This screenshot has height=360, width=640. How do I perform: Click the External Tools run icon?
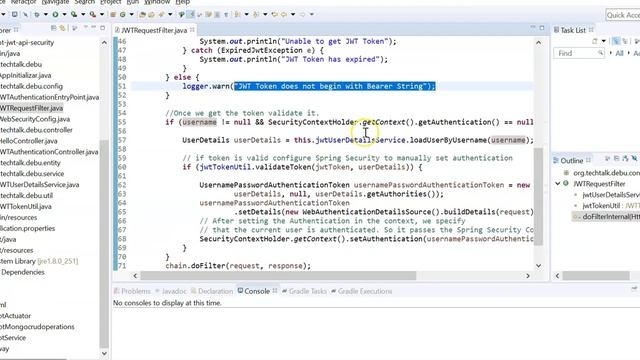pyautogui.click(x=93, y=14)
